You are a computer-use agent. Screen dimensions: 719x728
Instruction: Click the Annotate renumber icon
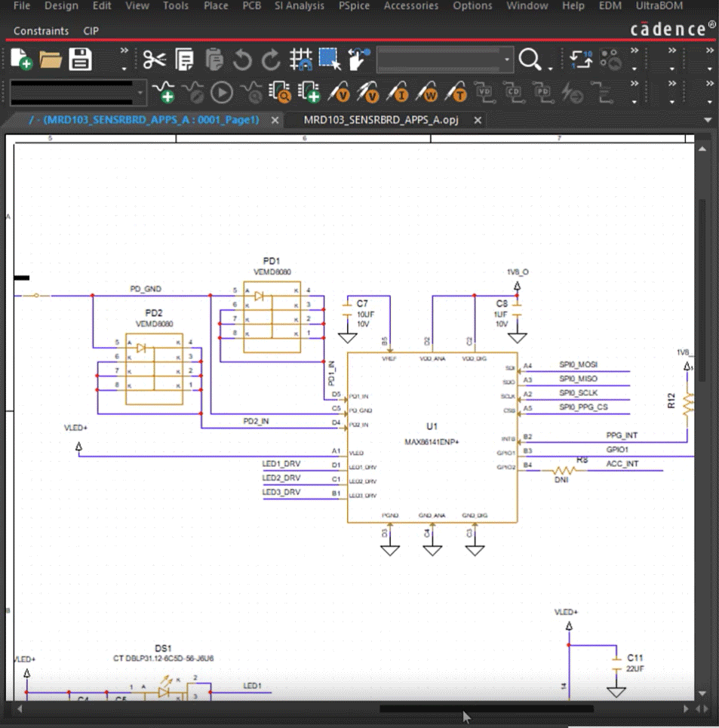point(581,60)
